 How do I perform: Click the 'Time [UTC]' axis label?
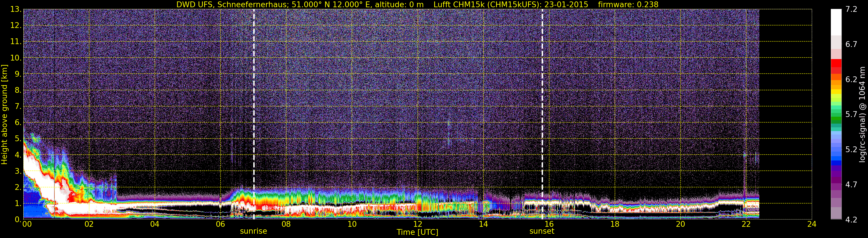point(417,232)
